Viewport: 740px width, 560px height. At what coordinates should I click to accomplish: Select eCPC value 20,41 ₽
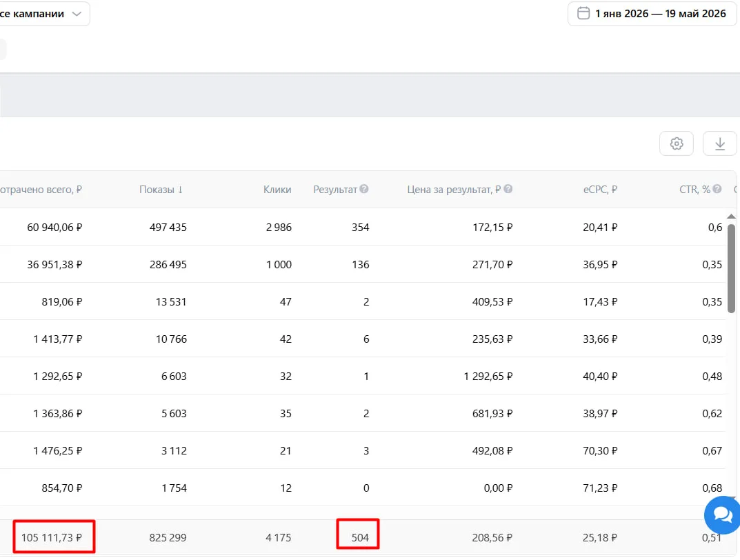(x=600, y=228)
